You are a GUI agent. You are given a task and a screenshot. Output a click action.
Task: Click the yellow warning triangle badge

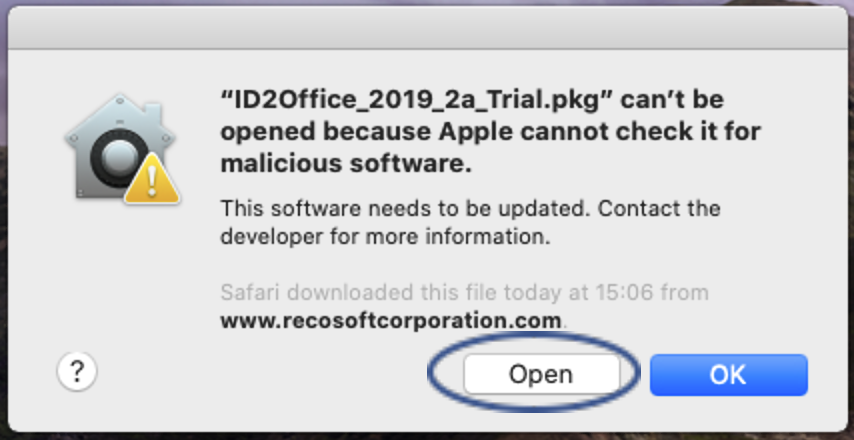[152, 180]
